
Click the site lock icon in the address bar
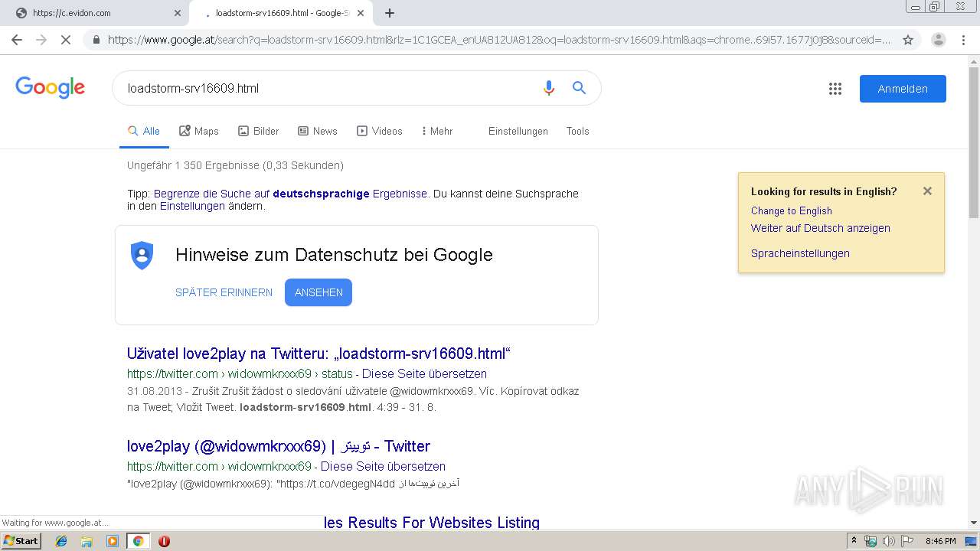(x=96, y=40)
